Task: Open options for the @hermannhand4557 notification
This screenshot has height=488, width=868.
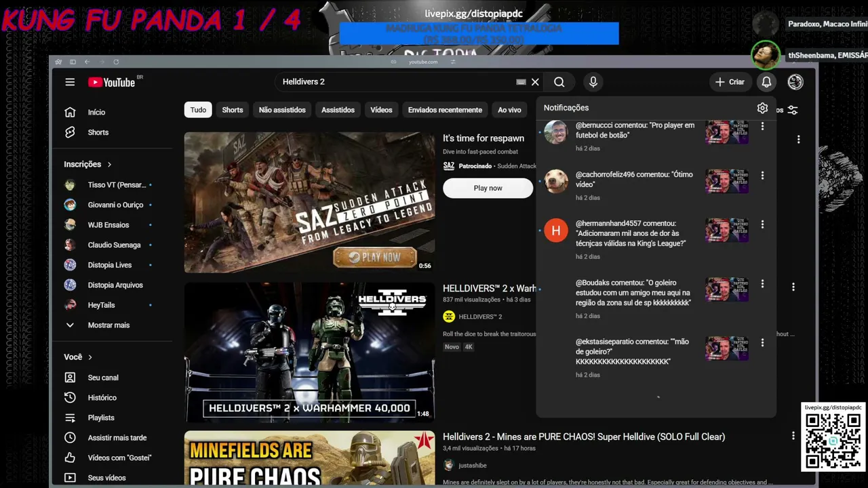Action: (x=762, y=224)
